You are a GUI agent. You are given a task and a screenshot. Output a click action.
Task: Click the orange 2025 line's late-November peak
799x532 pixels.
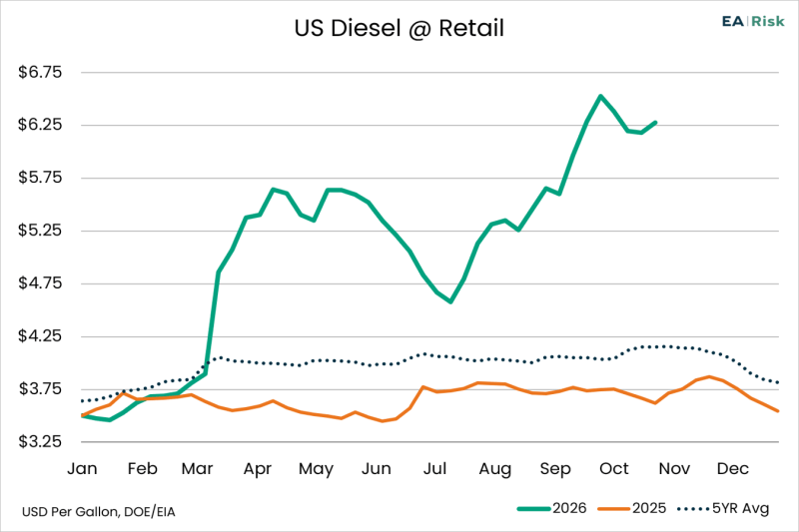[x=709, y=376]
